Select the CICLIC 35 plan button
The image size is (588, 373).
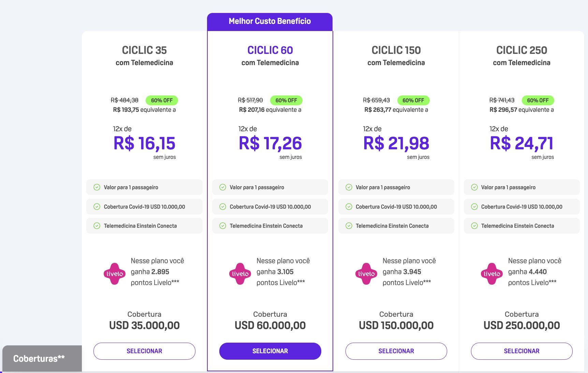pyautogui.click(x=144, y=351)
